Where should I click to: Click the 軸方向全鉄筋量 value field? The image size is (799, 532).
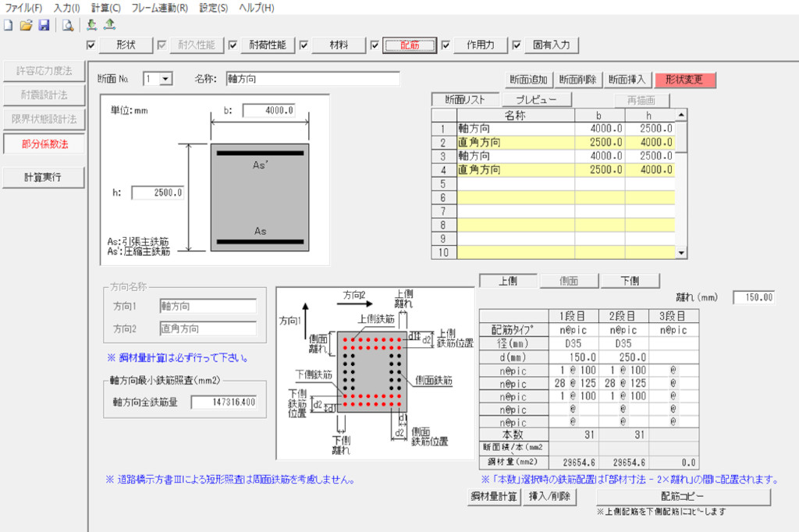click(x=224, y=402)
